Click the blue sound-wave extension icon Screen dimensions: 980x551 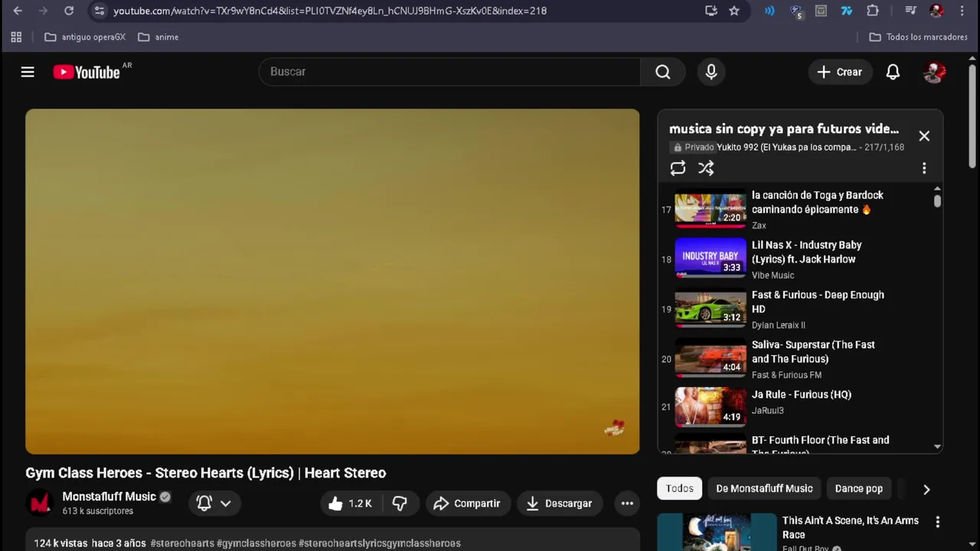pyautogui.click(x=769, y=11)
